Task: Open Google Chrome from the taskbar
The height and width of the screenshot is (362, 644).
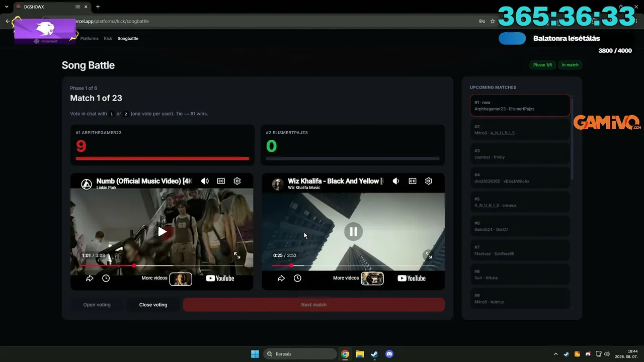Action: (345, 354)
